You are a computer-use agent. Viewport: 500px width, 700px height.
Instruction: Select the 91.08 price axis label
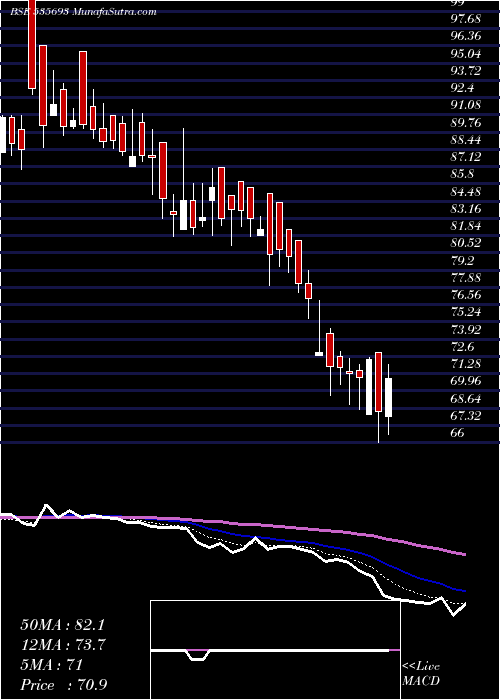(x=466, y=105)
